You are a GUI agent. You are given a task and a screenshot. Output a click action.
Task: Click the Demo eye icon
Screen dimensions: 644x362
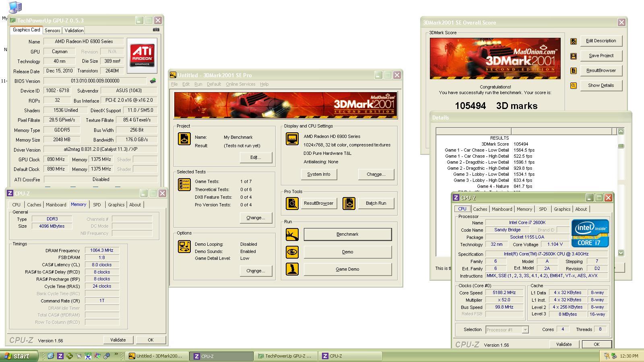292,252
